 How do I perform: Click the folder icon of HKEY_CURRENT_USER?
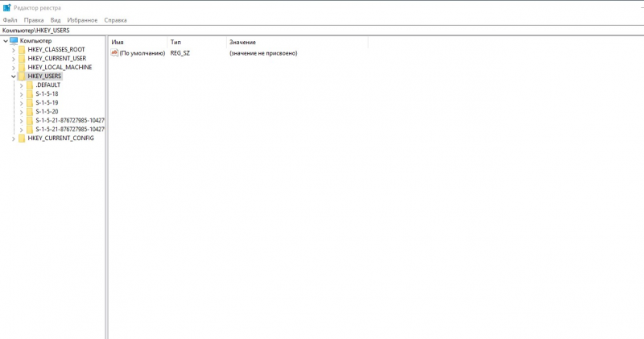click(22, 59)
